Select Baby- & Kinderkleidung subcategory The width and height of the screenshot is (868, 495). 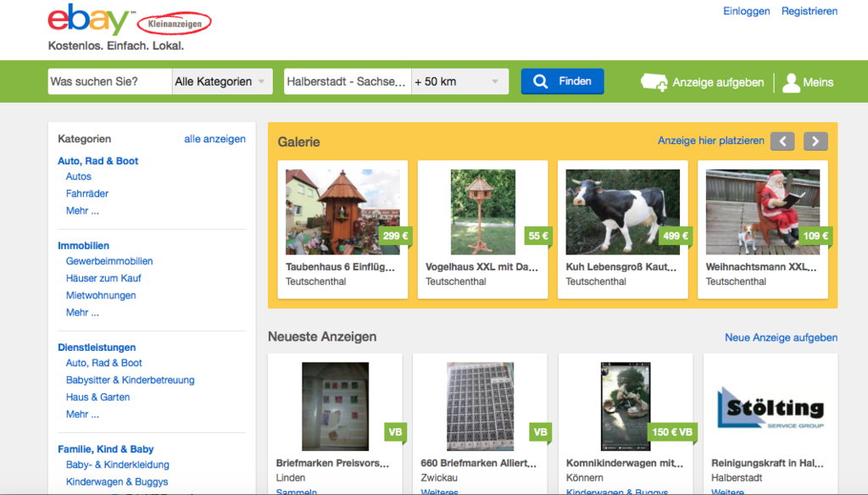[117, 465]
